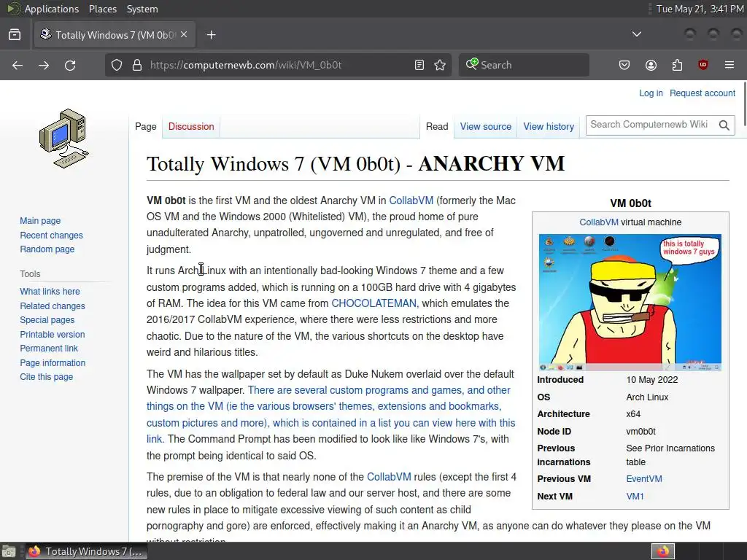Click the page vertical scrollbar
747x560 pixels.
click(x=743, y=105)
